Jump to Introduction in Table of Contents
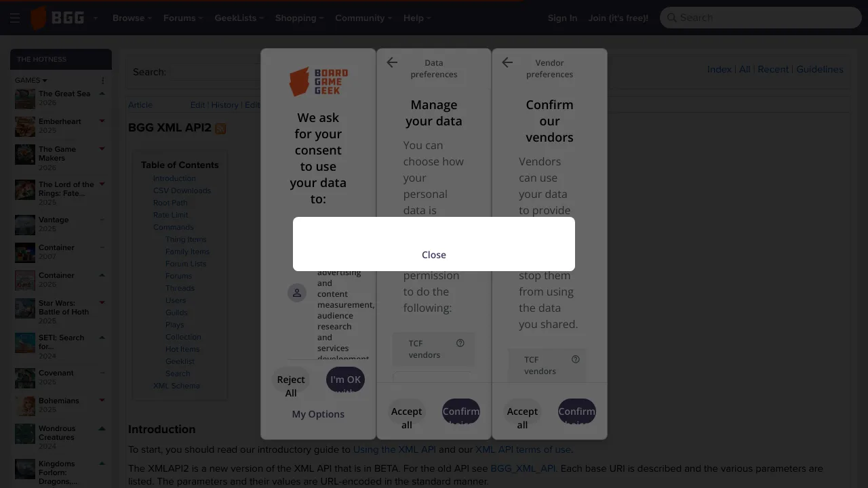Viewport: 868px width, 488px height. click(x=174, y=178)
